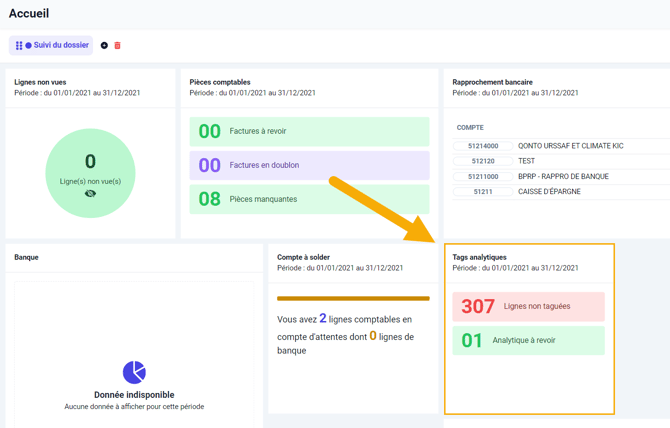
Task: Select account badge 51214000
Action: (484, 146)
